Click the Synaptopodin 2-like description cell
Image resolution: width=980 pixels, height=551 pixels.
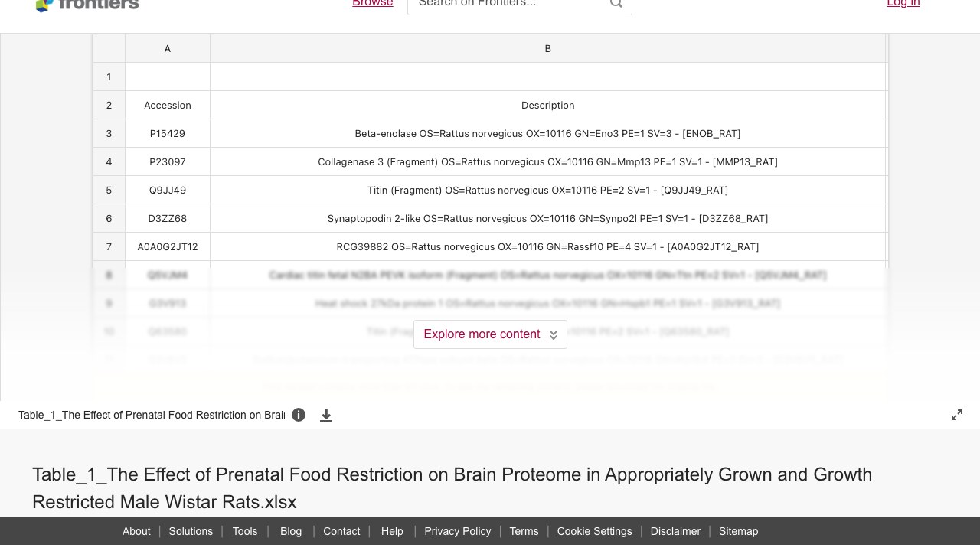tap(547, 218)
